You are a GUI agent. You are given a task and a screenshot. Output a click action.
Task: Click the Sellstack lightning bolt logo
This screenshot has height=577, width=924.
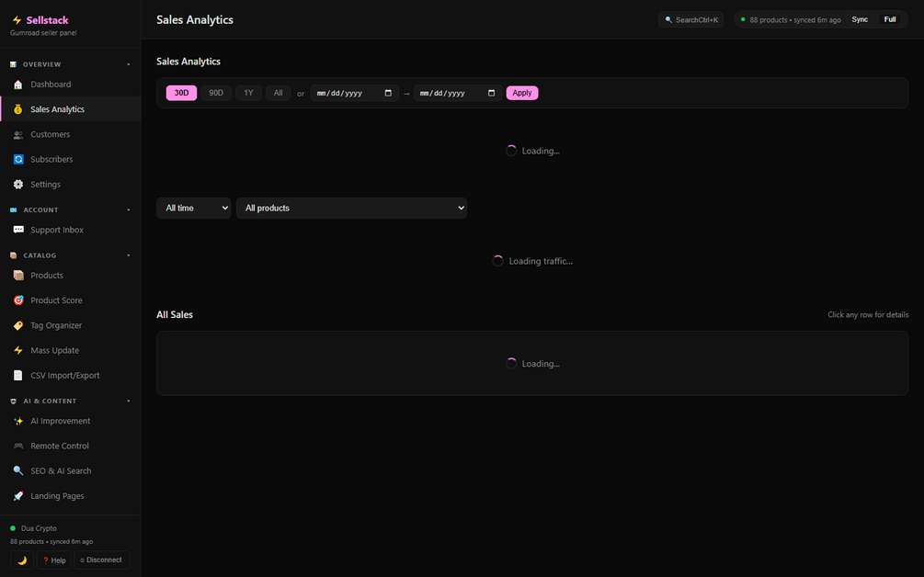click(17, 20)
